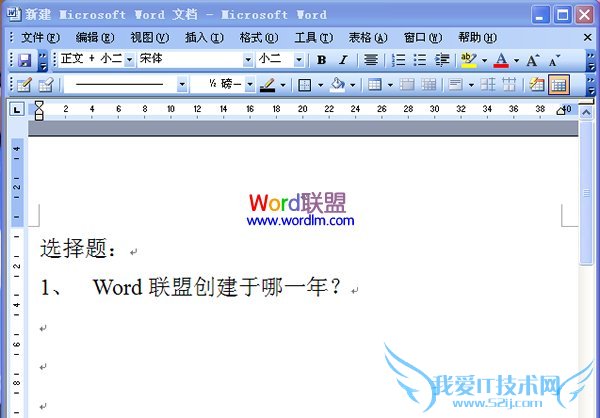The image size is (600, 418).
Task: Open the 小二 font size dropdown
Action: [x=299, y=60]
